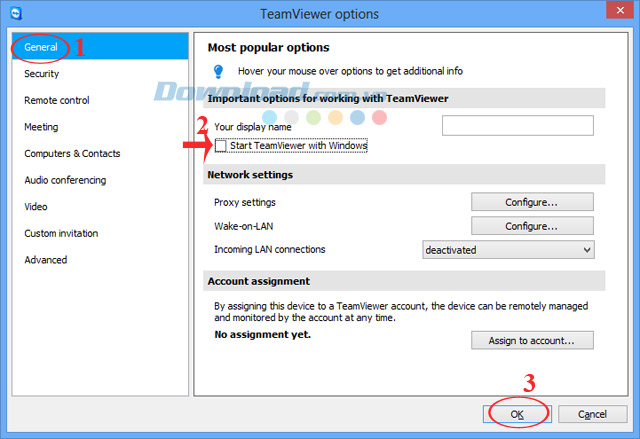Click the Cancel button

click(592, 414)
